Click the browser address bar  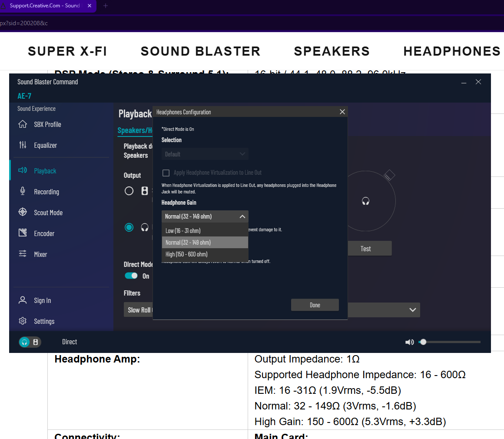click(x=252, y=23)
